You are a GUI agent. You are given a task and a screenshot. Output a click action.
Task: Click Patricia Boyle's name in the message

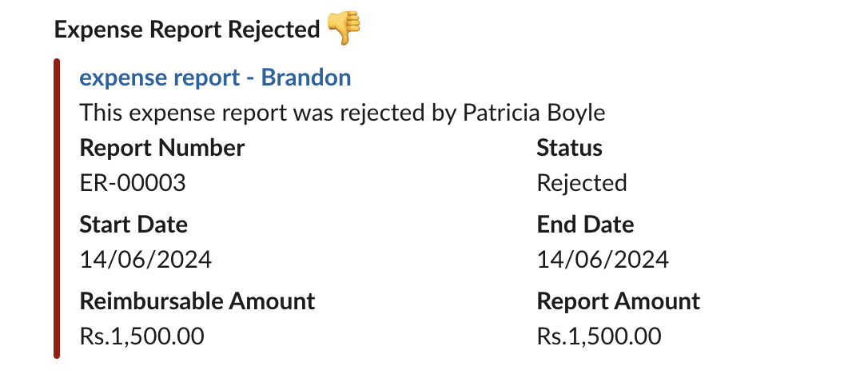pos(534,113)
